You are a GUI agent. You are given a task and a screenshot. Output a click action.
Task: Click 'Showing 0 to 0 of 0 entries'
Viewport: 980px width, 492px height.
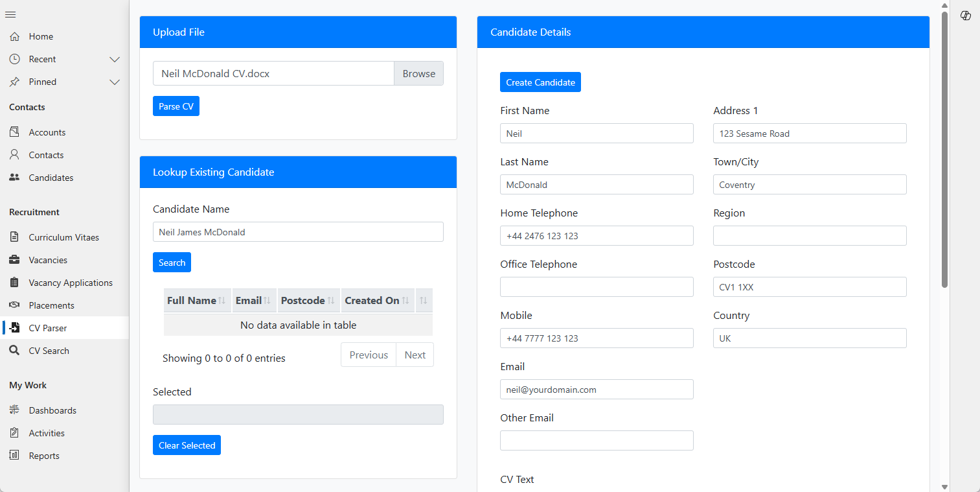point(223,358)
